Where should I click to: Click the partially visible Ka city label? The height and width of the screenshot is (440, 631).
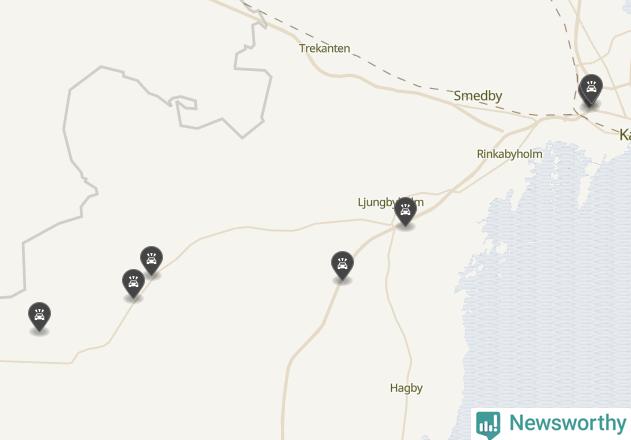click(625, 134)
